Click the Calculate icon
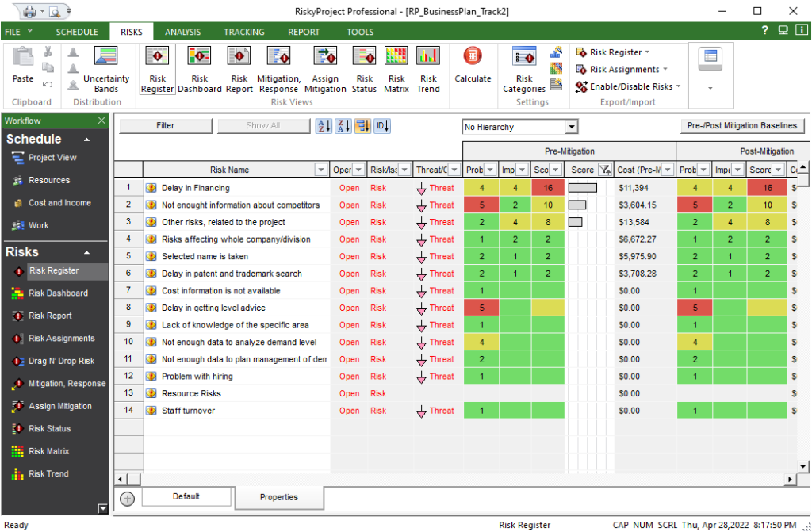Screen dimensions: 812x532 point(473,67)
